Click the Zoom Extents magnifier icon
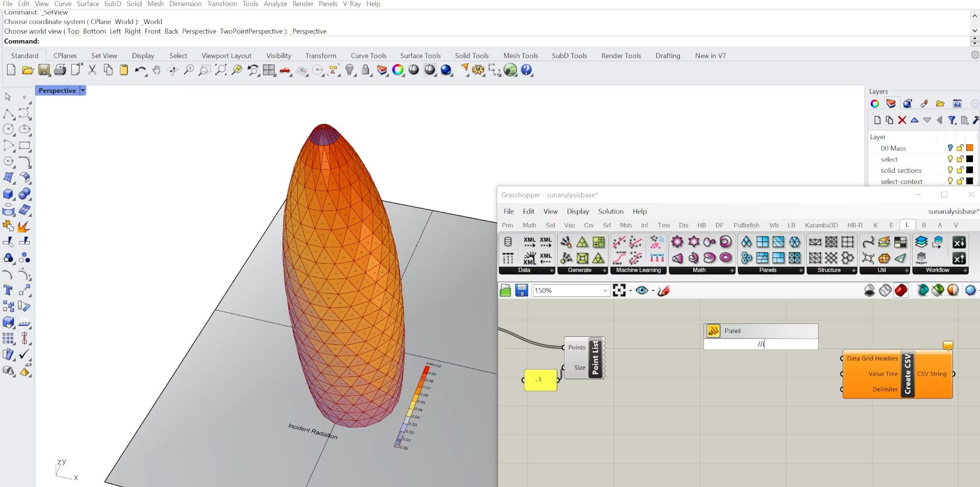Image resolution: width=980 pixels, height=487 pixels. pos(220,70)
